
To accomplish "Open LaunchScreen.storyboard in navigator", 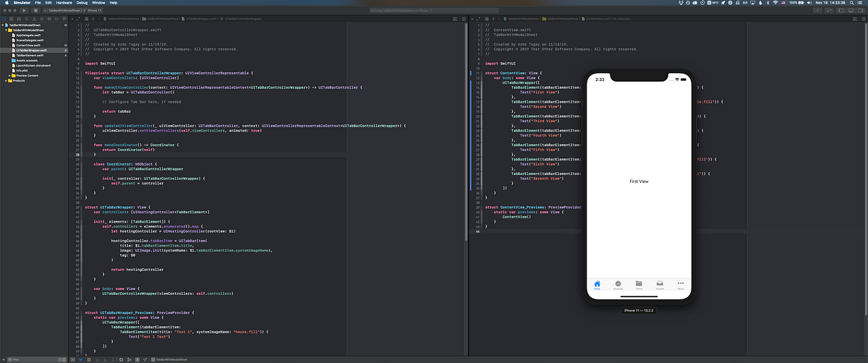I will tap(32, 65).
